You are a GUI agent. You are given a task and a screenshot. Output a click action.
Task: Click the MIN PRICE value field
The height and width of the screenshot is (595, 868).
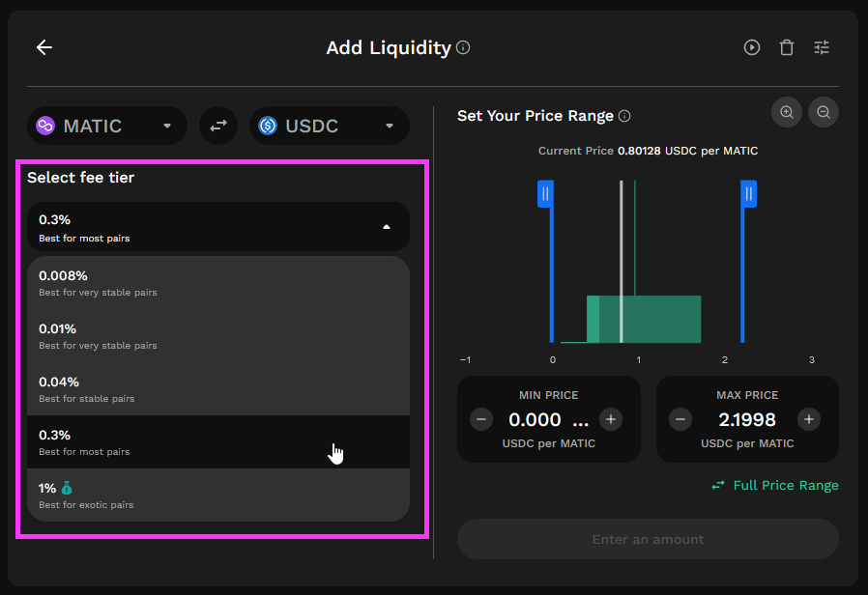[x=549, y=420]
